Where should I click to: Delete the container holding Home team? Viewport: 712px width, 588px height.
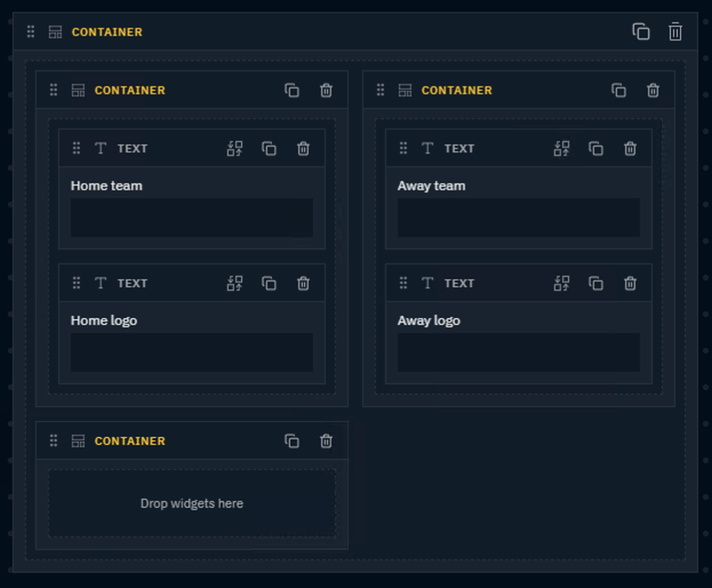(x=326, y=90)
